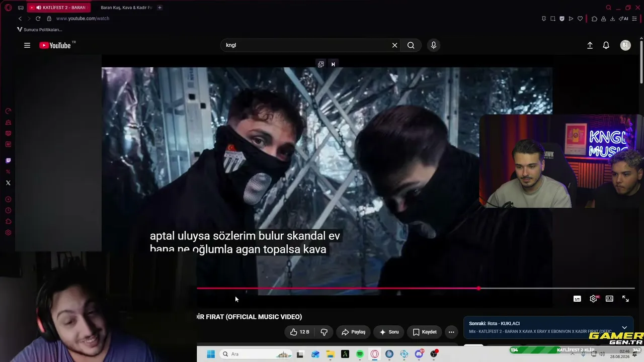Take a snapshot with the Opera toolbar icon
This screenshot has width=644, height=362.
pos(553,19)
